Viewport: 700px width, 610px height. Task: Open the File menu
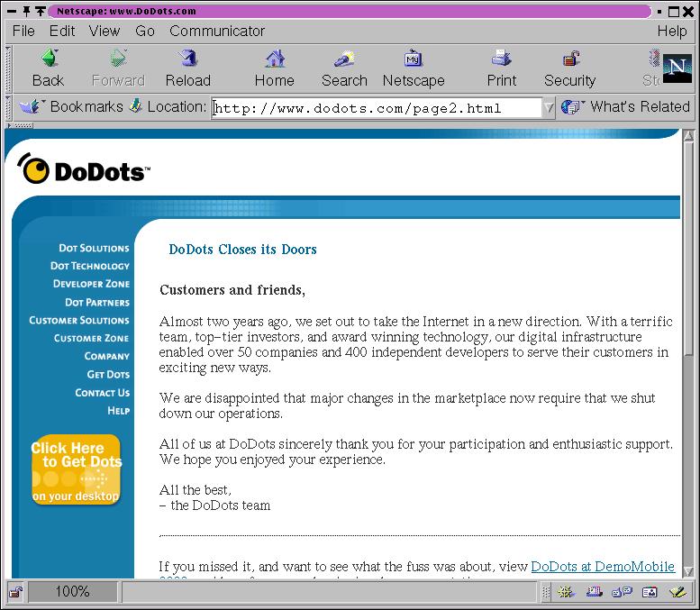tap(23, 31)
